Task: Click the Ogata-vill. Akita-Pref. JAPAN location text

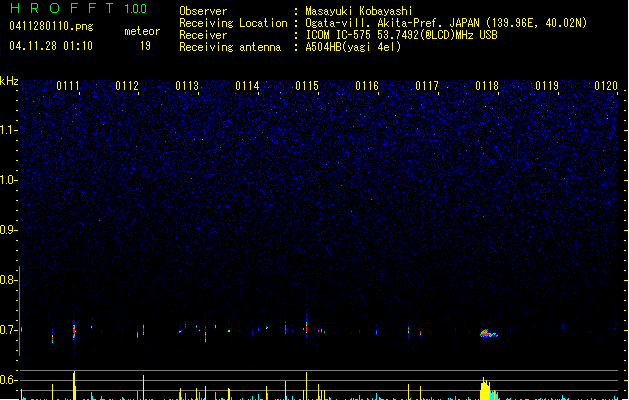Action: [446, 23]
